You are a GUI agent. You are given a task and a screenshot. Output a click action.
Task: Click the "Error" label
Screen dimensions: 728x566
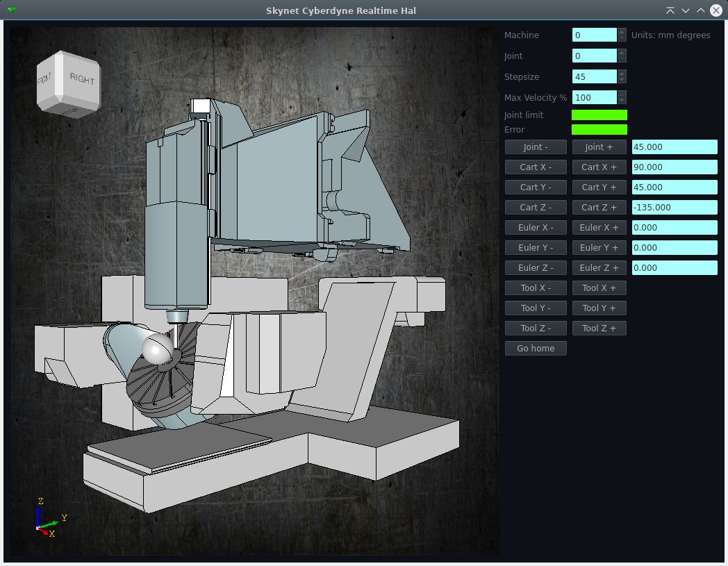click(x=514, y=130)
